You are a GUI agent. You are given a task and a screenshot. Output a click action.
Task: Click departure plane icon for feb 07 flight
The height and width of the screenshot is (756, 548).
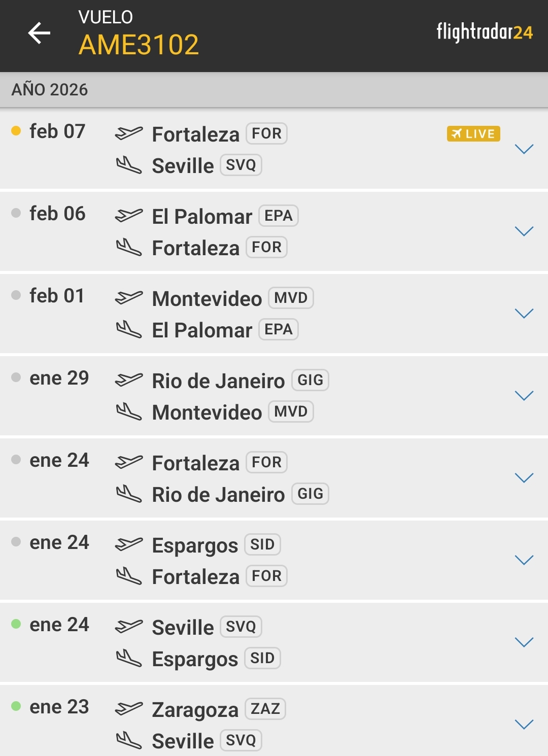click(x=129, y=133)
